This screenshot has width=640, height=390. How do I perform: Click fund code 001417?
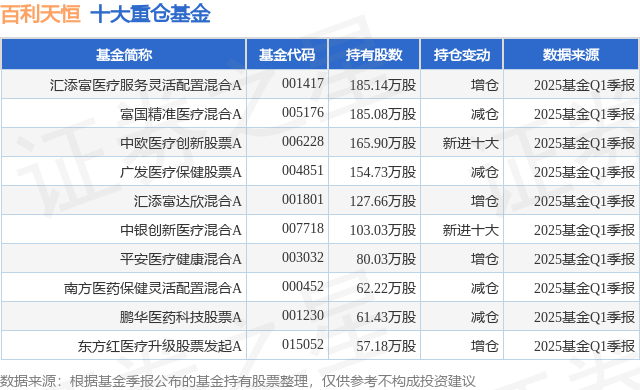[x=303, y=84]
